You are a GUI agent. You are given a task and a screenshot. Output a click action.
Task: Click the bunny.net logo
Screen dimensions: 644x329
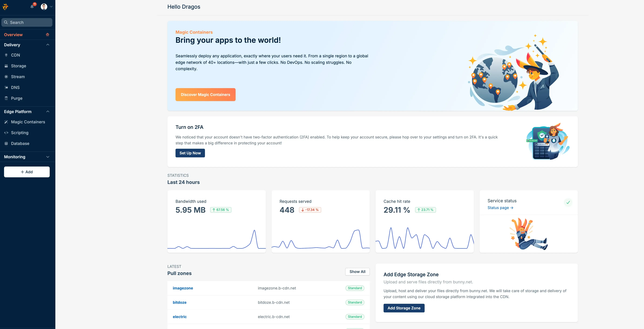6,7
